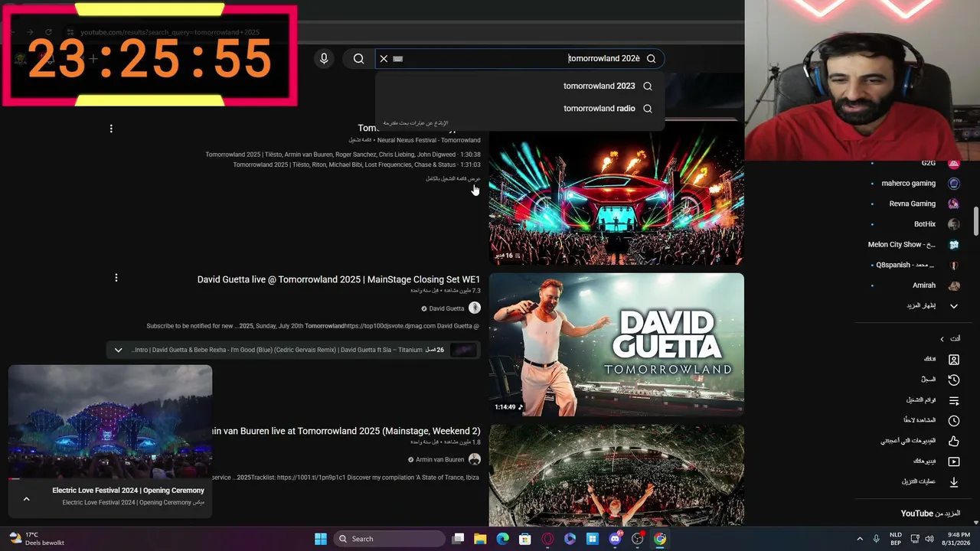The image size is (980, 551).
Task: Click the system tray microphone icon
Action: coord(877,539)
